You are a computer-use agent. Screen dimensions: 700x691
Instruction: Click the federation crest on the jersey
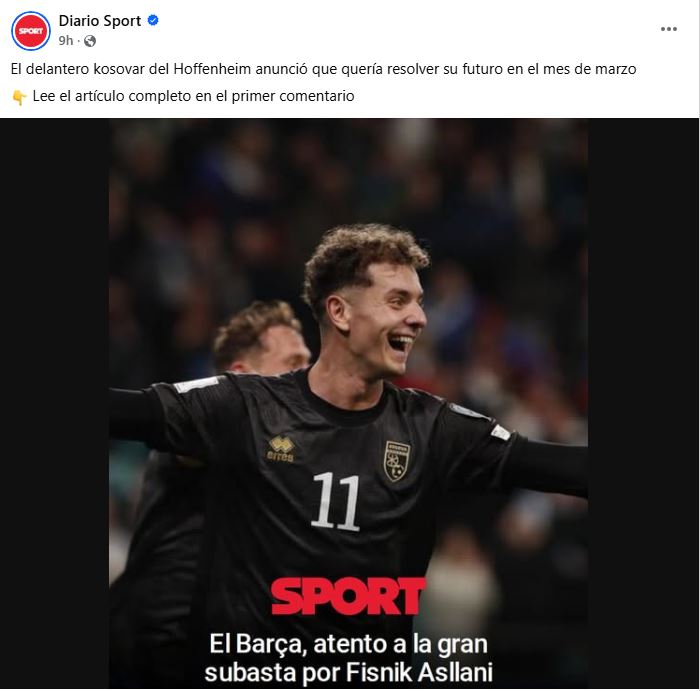pyautogui.click(x=397, y=461)
